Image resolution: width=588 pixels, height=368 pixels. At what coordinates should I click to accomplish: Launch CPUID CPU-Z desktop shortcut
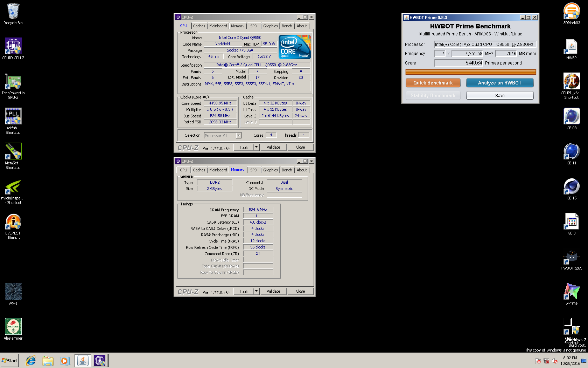pos(13,49)
